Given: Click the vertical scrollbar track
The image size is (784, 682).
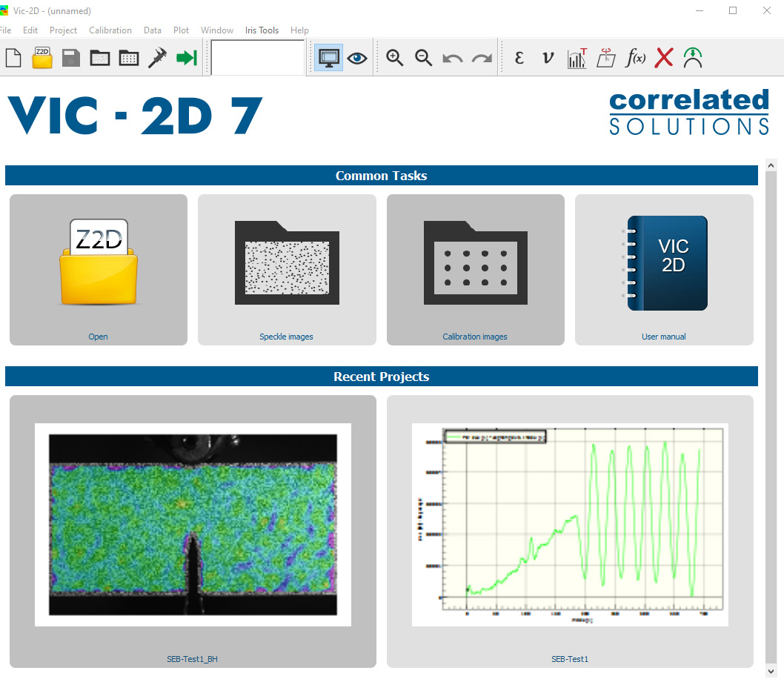Looking at the screenshot, I should [x=771, y=418].
